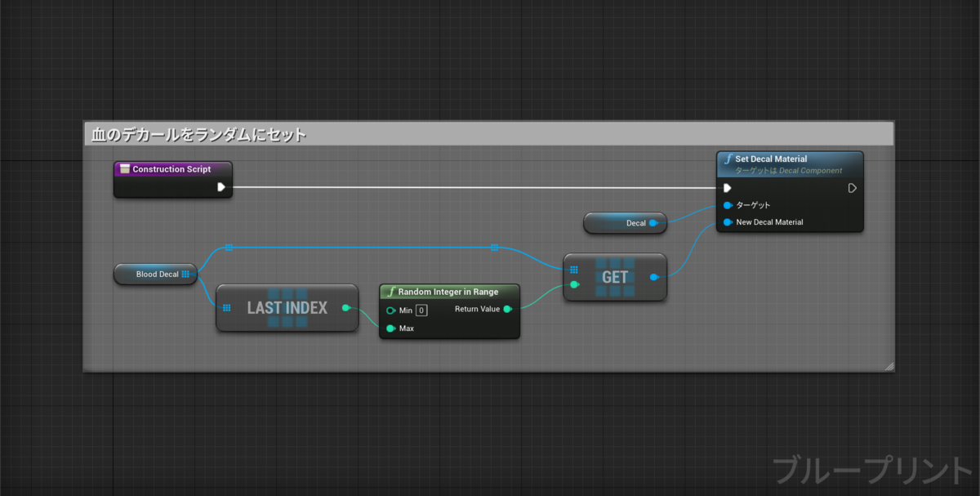The width and height of the screenshot is (980, 496).
Task: Click the Min value field showing 0
Action: pos(421,311)
